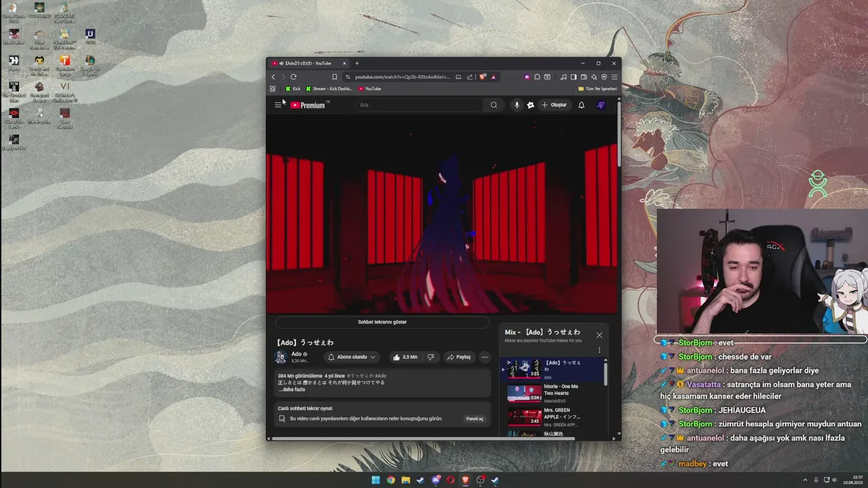Screen dimensions: 868x488
Task: Dislike the video with the thumbs-down button
Action: (x=431, y=357)
